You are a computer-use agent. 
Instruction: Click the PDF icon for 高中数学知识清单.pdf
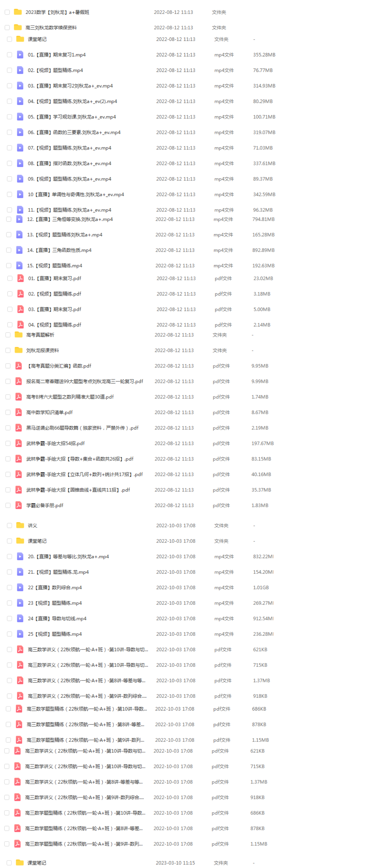(x=19, y=412)
